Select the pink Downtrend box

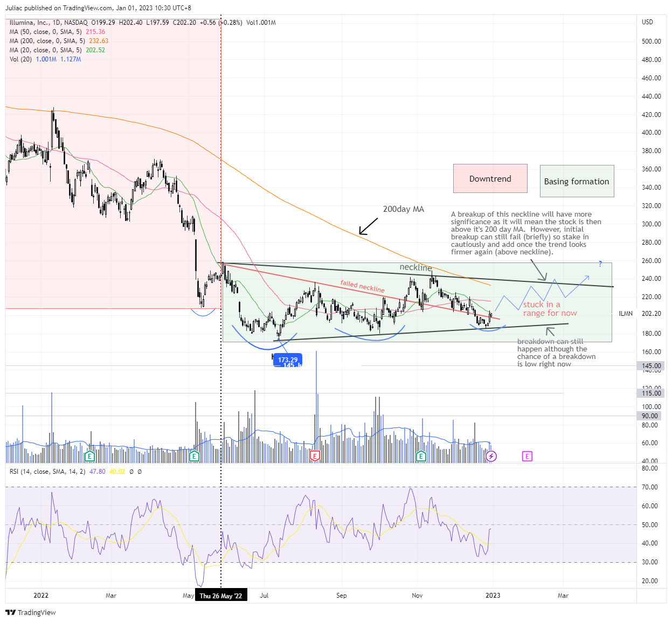[x=490, y=179]
